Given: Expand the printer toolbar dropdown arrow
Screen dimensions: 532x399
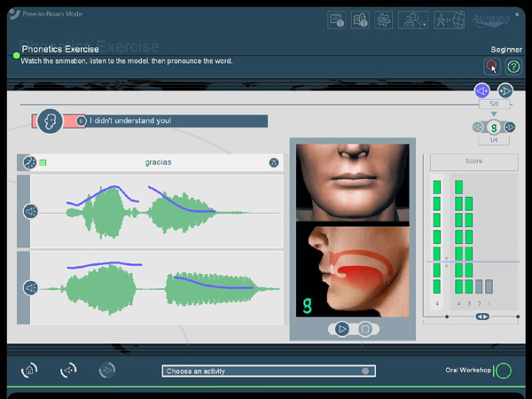Looking at the screenshot, I should coord(426,25).
